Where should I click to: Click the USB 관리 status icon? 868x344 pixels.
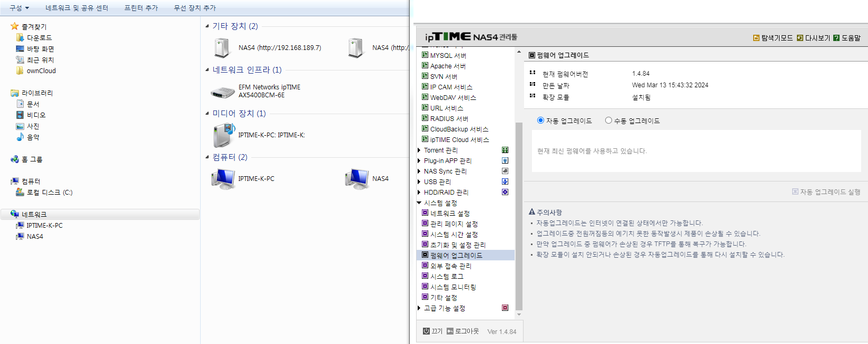pyautogui.click(x=505, y=182)
